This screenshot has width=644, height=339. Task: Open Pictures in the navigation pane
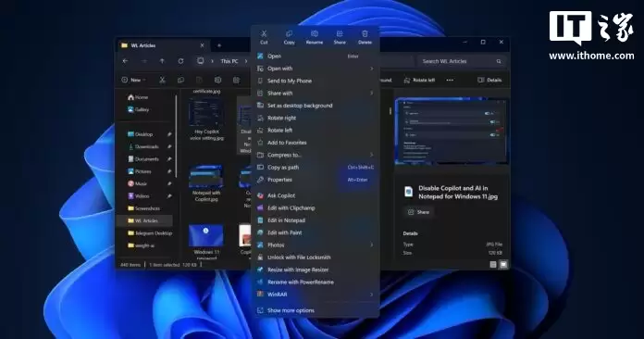(140, 171)
